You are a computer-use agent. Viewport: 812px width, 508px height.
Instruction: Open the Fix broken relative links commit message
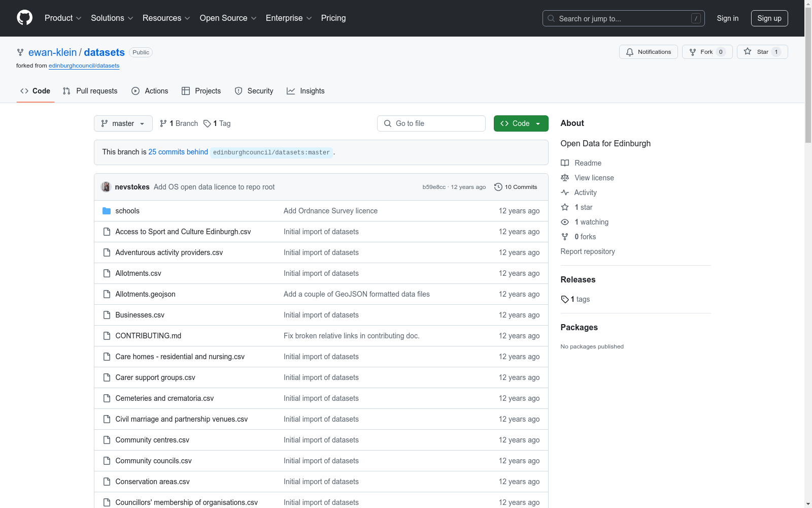pos(351,336)
